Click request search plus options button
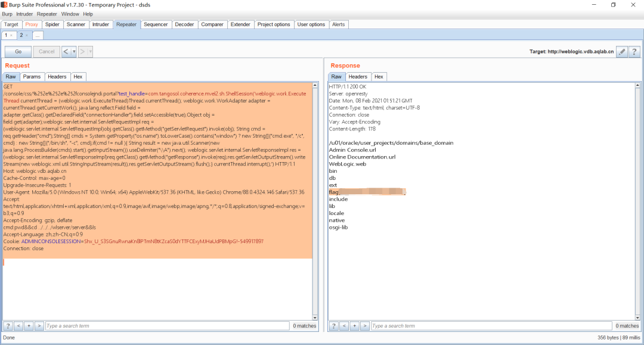 tap(29, 326)
